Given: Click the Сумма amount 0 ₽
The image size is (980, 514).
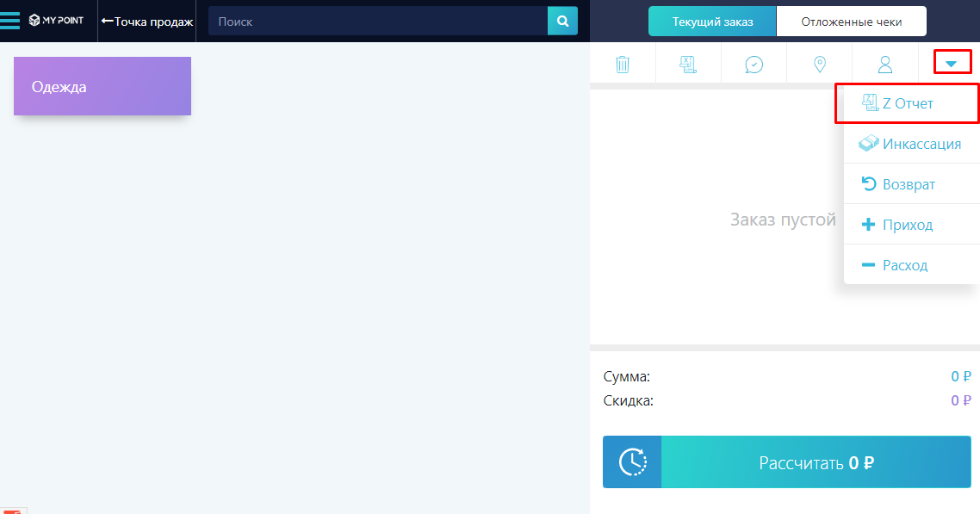Looking at the screenshot, I should coord(961,376).
